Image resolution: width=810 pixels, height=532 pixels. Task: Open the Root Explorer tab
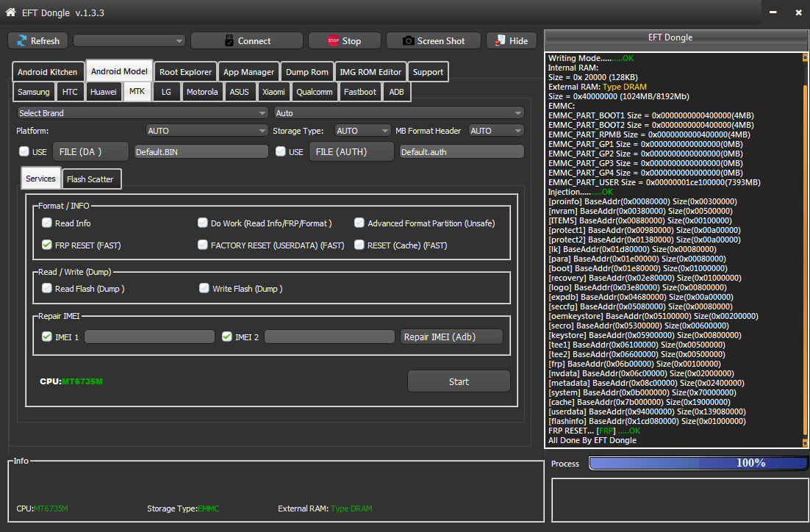pos(185,72)
